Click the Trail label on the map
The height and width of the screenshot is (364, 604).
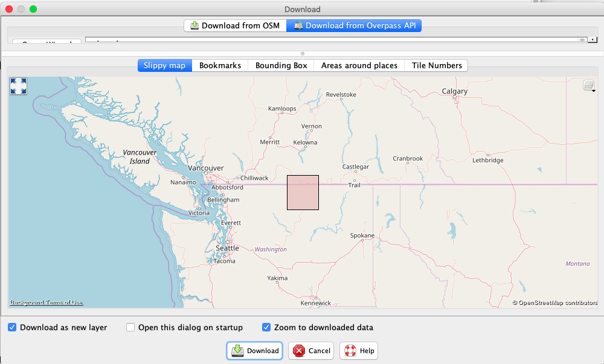click(x=355, y=185)
